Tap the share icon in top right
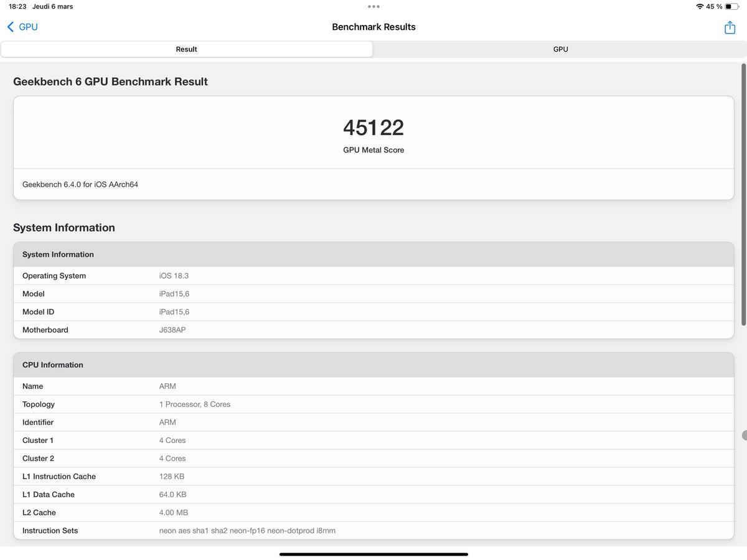Screen dimensions: 747x560 (730, 27)
